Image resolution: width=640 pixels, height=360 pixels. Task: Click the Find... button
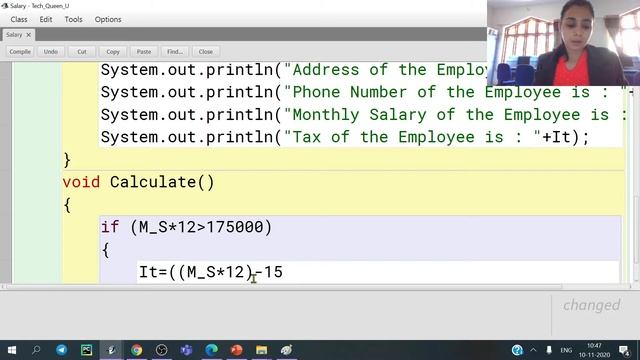[x=175, y=52]
